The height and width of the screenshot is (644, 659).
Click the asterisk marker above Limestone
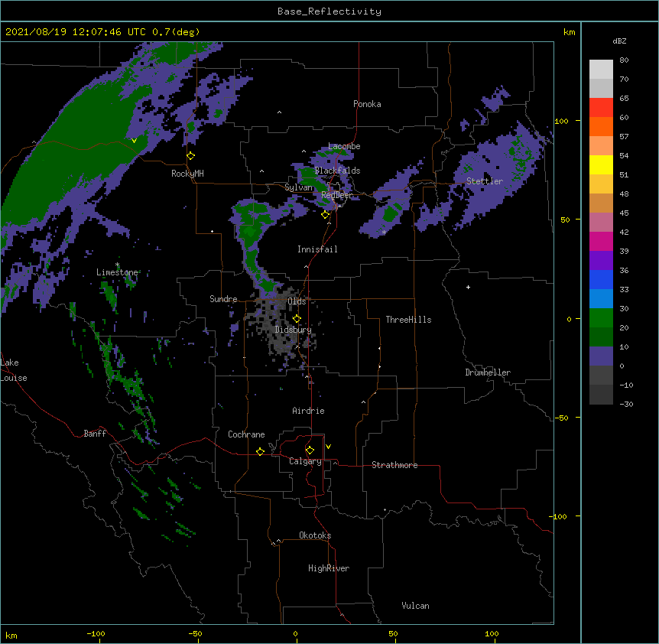(117, 265)
